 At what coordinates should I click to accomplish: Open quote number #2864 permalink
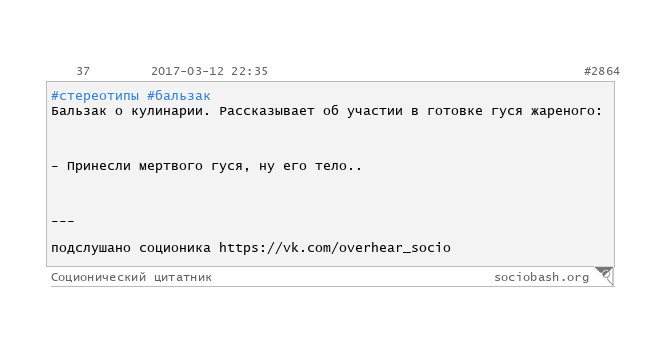coord(602,71)
